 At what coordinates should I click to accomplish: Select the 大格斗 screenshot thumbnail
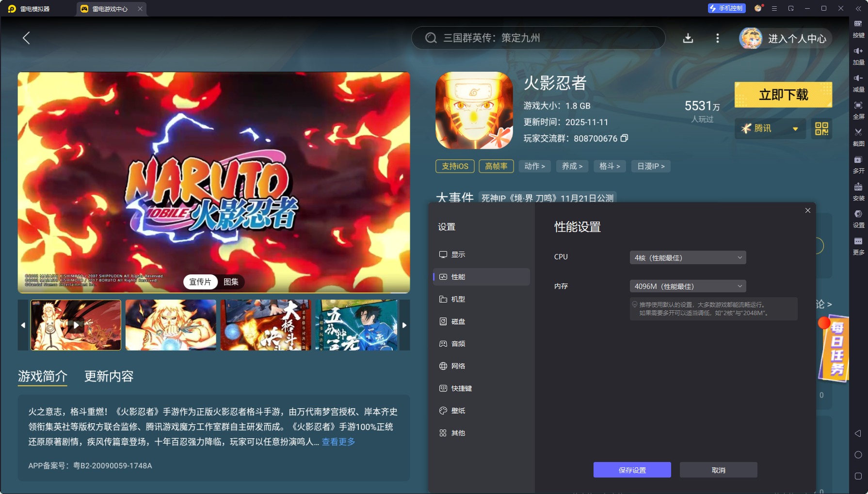pos(266,325)
